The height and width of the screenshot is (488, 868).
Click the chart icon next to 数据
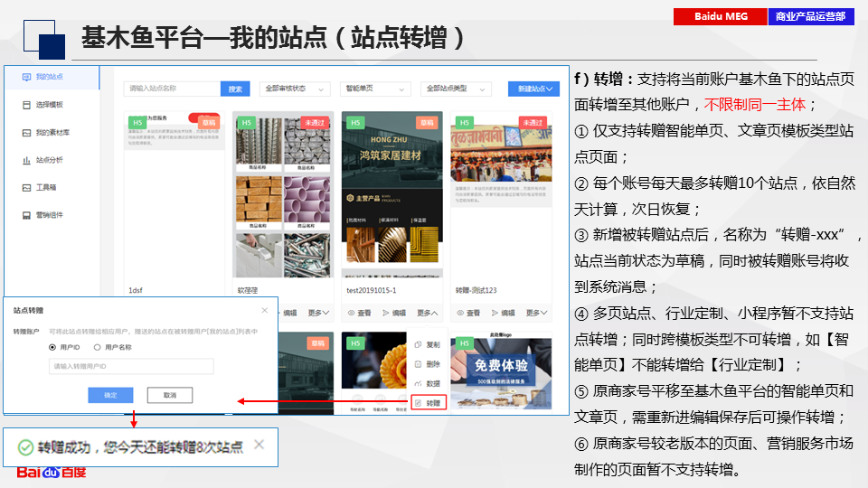(x=418, y=383)
